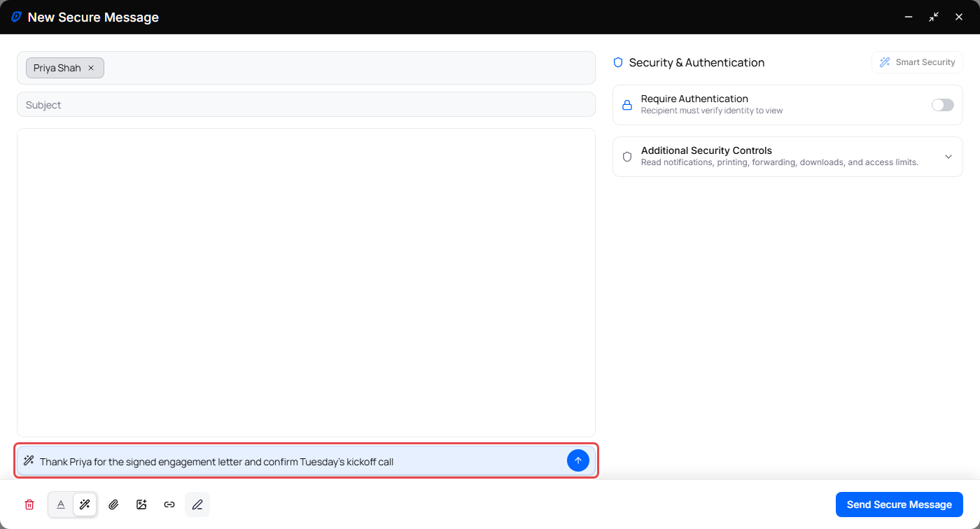Insert a link using the chain icon
This screenshot has width=980, height=529.
(x=169, y=505)
